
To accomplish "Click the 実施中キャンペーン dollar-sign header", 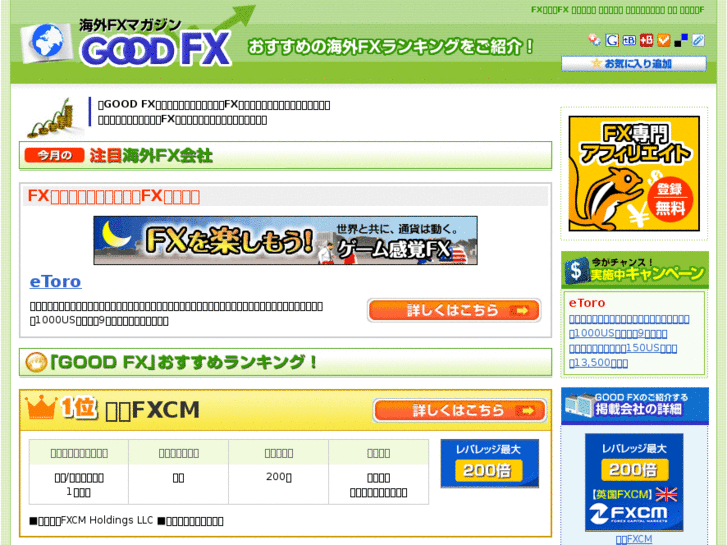I will [x=635, y=270].
